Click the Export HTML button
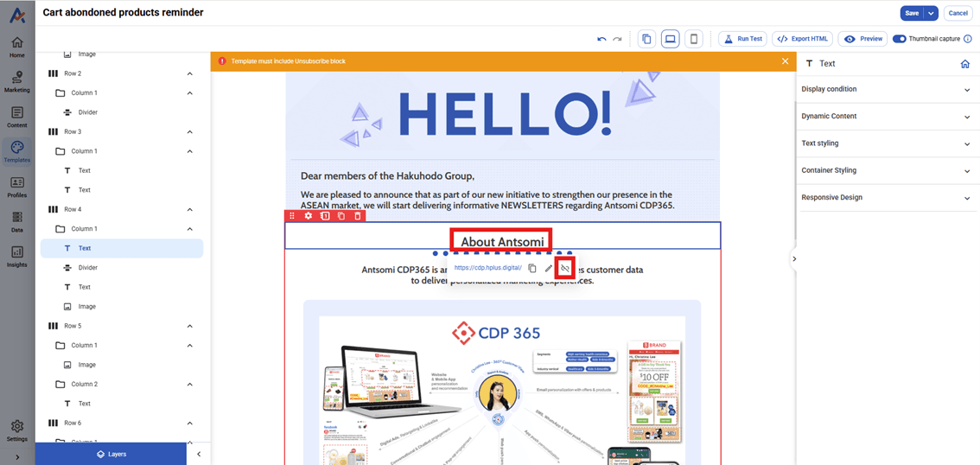 [x=803, y=39]
